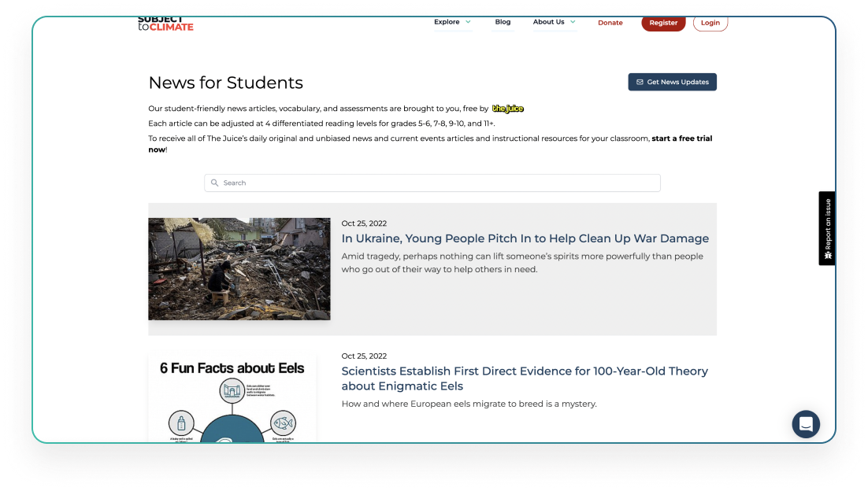
Task: Click the Ukraine article photo thumbnail
Action: pos(239,268)
